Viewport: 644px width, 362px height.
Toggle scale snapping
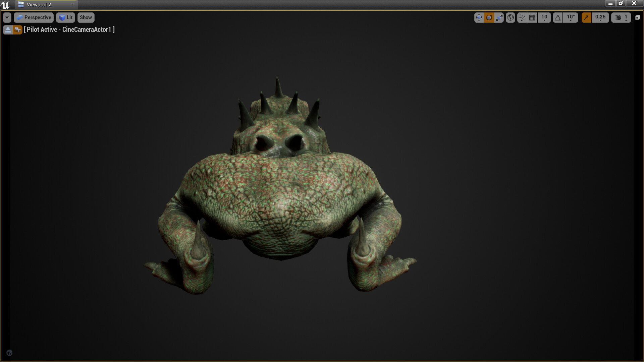pyautogui.click(x=586, y=17)
